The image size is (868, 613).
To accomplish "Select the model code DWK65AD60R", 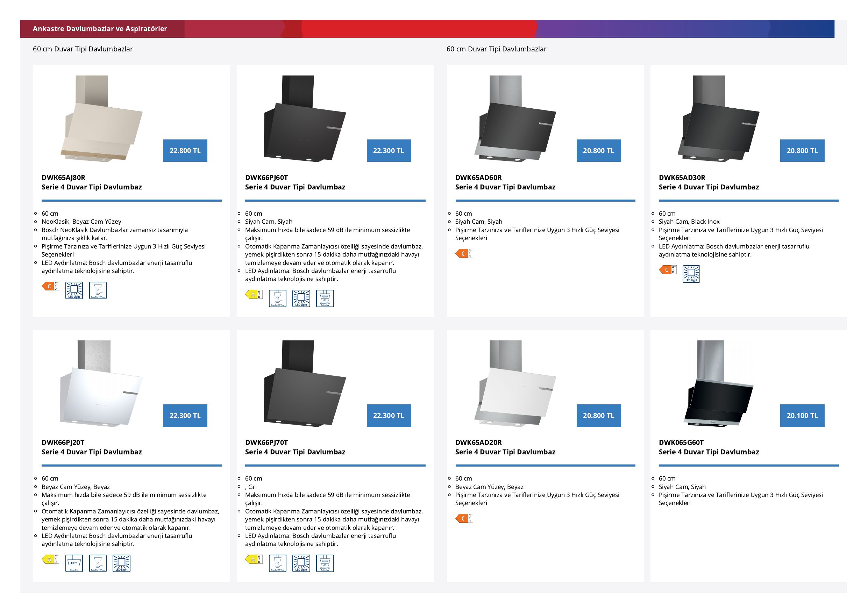I will coord(479,178).
